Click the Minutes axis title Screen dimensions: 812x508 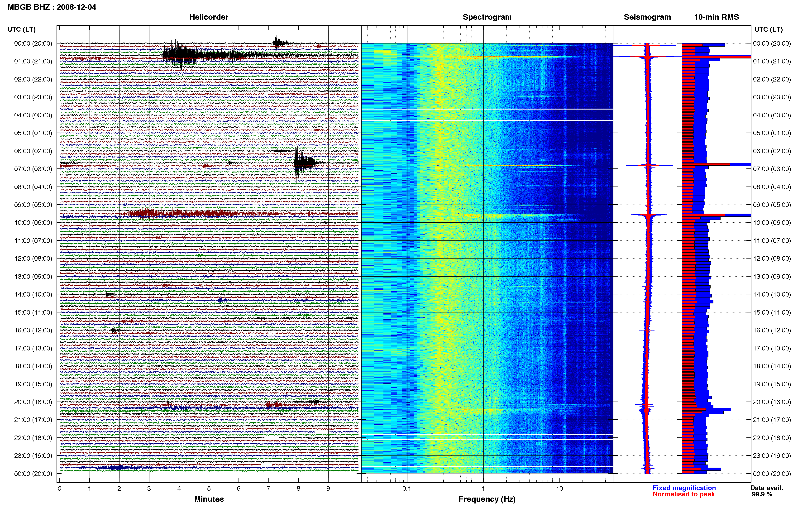209,499
